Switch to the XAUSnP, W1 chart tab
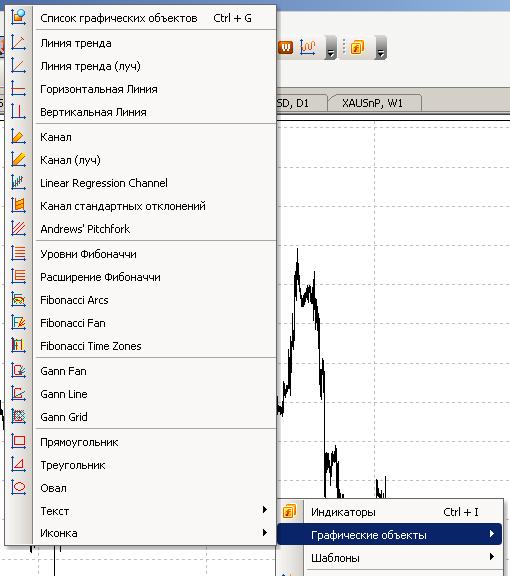510x576 pixels. 372,103
